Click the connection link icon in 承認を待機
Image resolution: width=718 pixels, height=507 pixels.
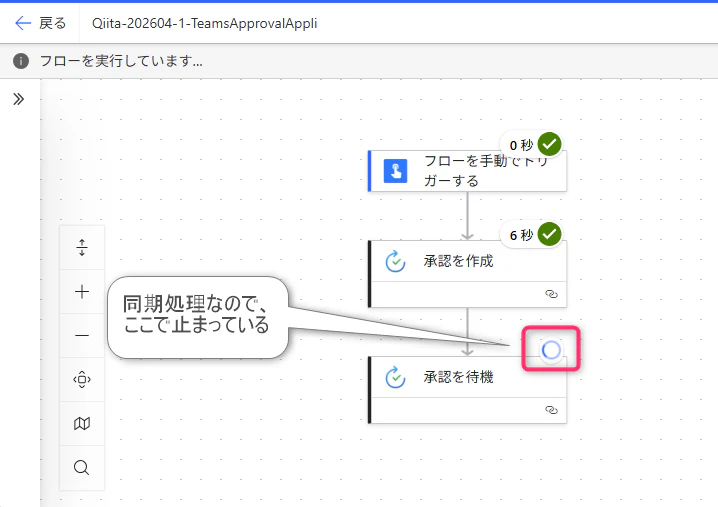pos(552,410)
